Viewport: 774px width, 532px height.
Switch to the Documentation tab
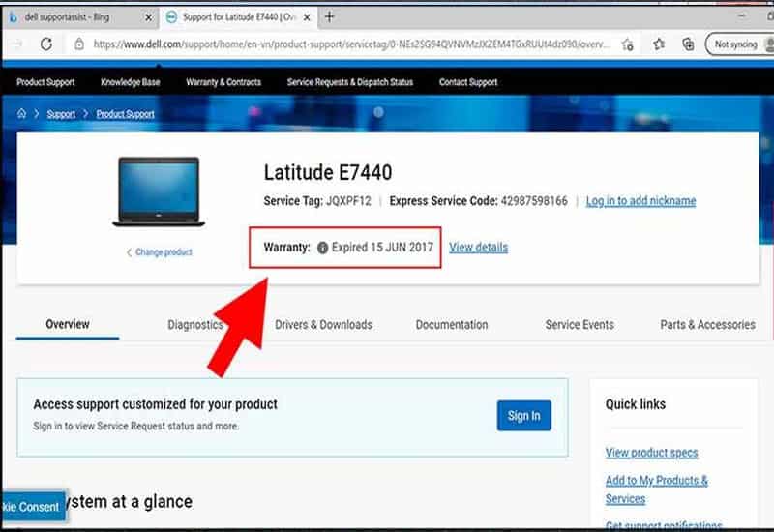[452, 325]
